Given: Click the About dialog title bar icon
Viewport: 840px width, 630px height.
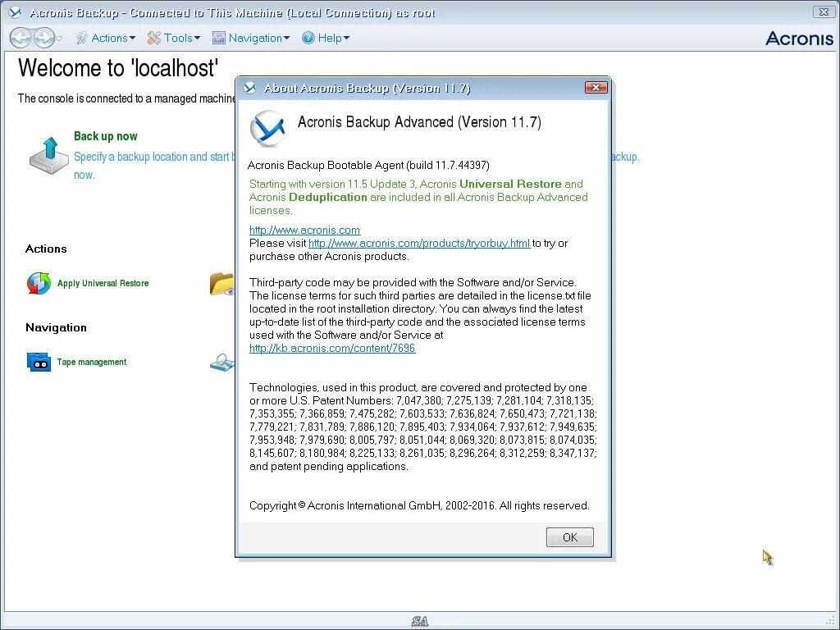Looking at the screenshot, I should pyautogui.click(x=249, y=88).
